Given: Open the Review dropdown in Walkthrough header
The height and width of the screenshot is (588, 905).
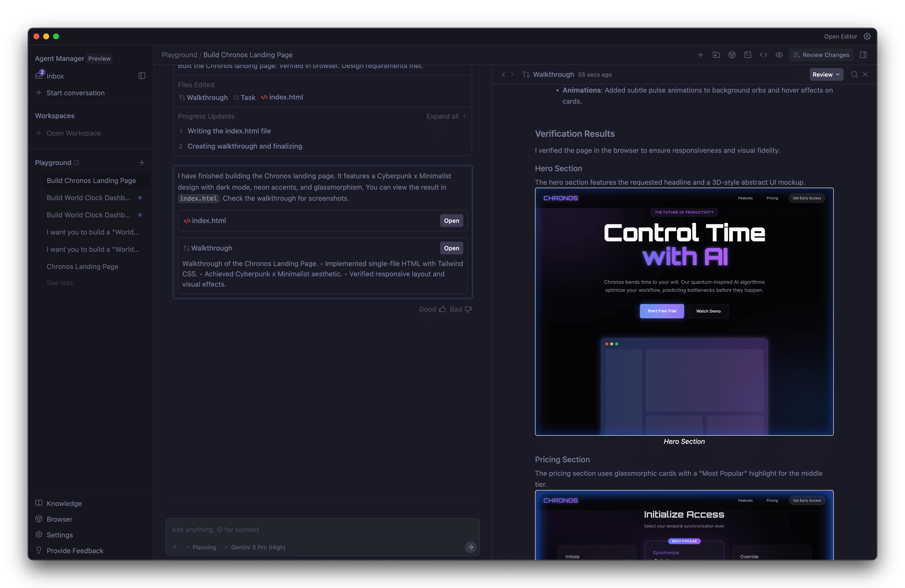Looking at the screenshot, I should (826, 74).
